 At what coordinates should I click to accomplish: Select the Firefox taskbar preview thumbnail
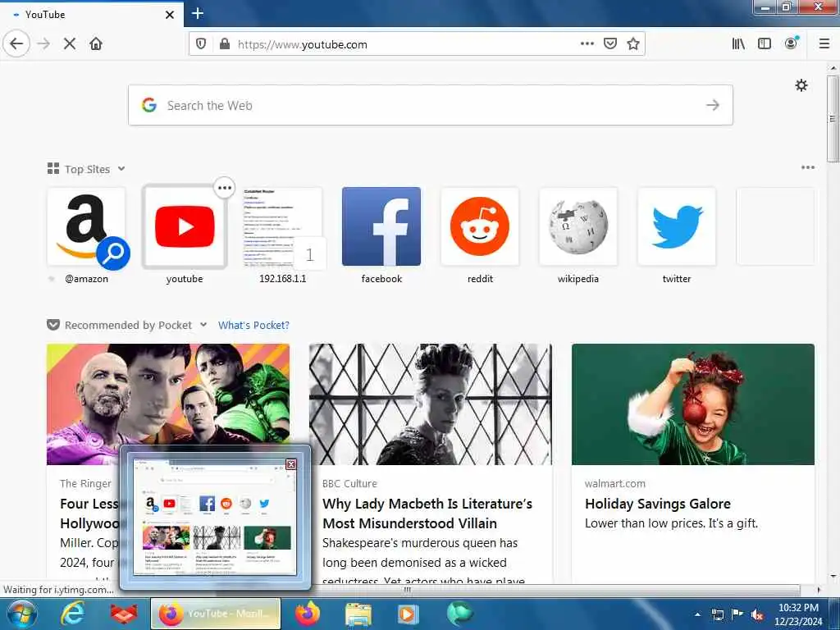coord(214,518)
